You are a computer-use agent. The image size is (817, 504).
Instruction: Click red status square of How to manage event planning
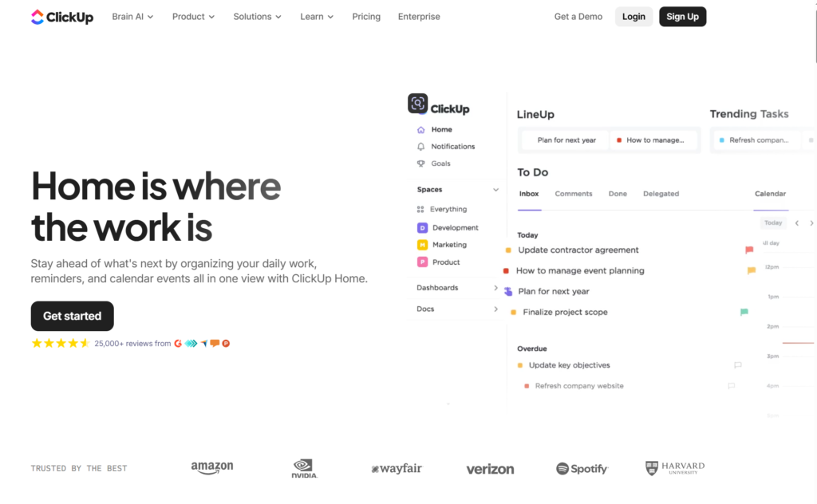click(x=506, y=271)
